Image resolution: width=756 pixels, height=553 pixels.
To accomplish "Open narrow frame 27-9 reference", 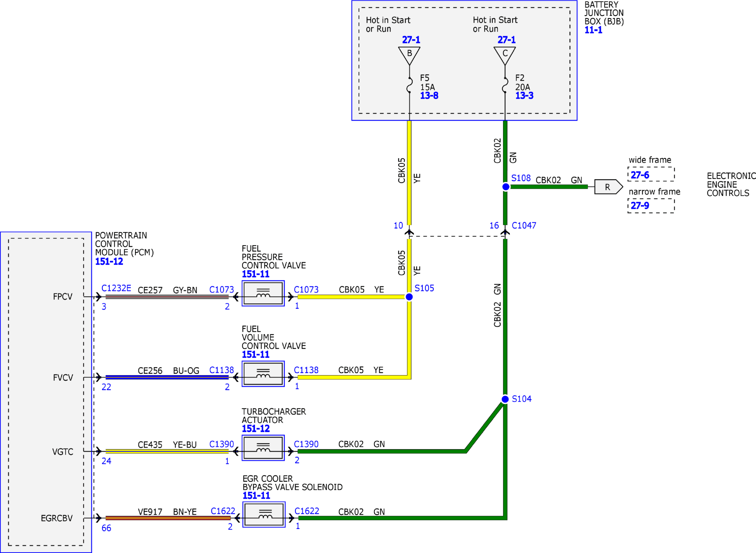I will click(640, 206).
